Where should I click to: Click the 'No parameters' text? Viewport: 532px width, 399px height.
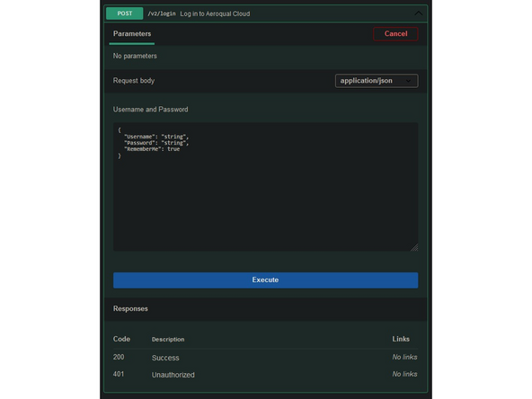[135, 56]
